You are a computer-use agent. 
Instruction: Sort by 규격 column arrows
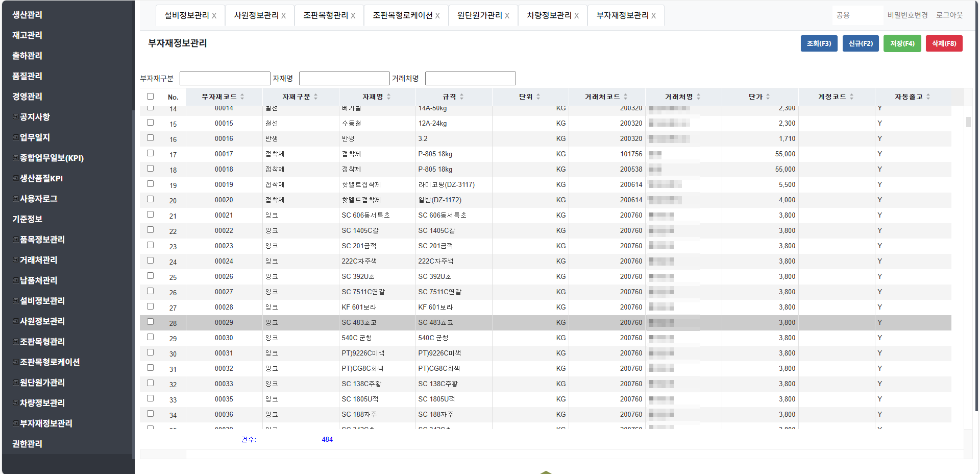click(461, 97)
